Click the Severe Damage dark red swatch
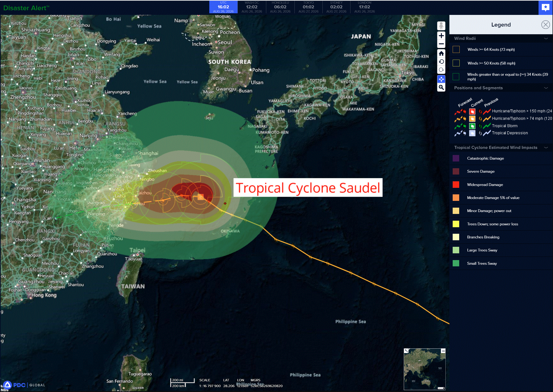The width and height of the screenshot is (553, 392). click(x=456, y=171)
